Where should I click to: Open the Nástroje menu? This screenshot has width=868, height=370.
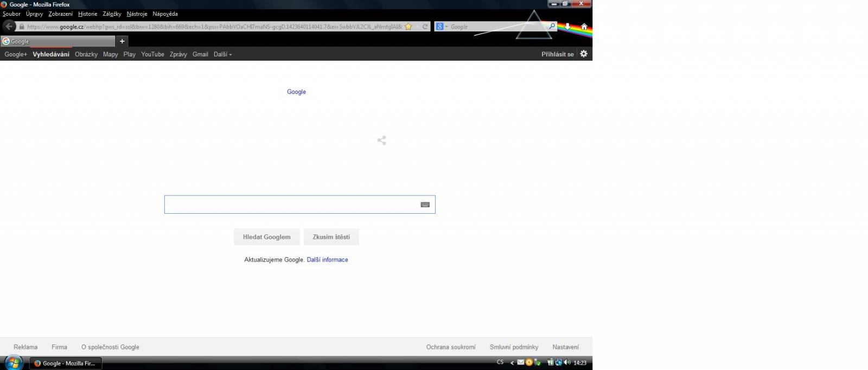[x=137, y=14]
